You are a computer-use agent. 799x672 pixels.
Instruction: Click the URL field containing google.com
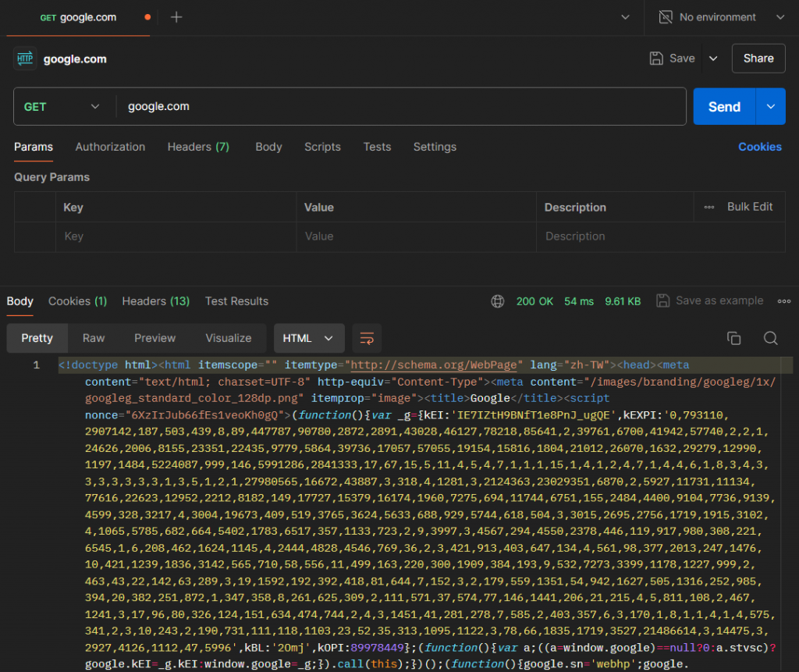click(401, 107)
